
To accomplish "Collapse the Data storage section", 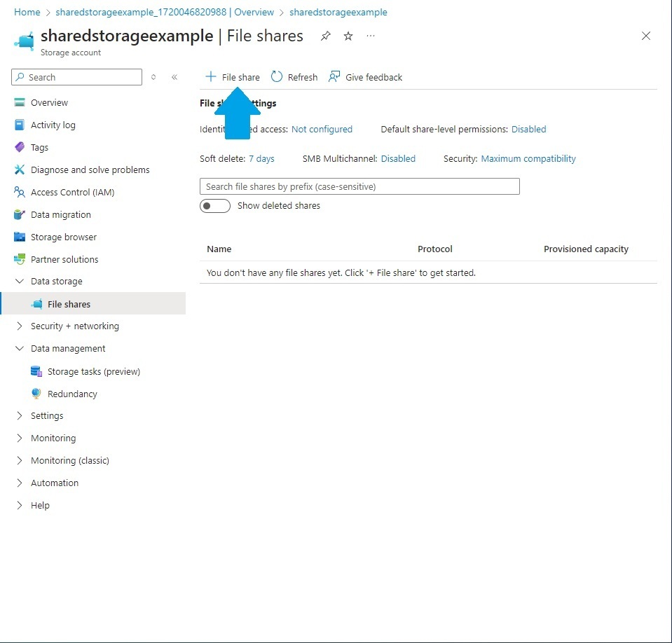I will [x=19, y=281].
